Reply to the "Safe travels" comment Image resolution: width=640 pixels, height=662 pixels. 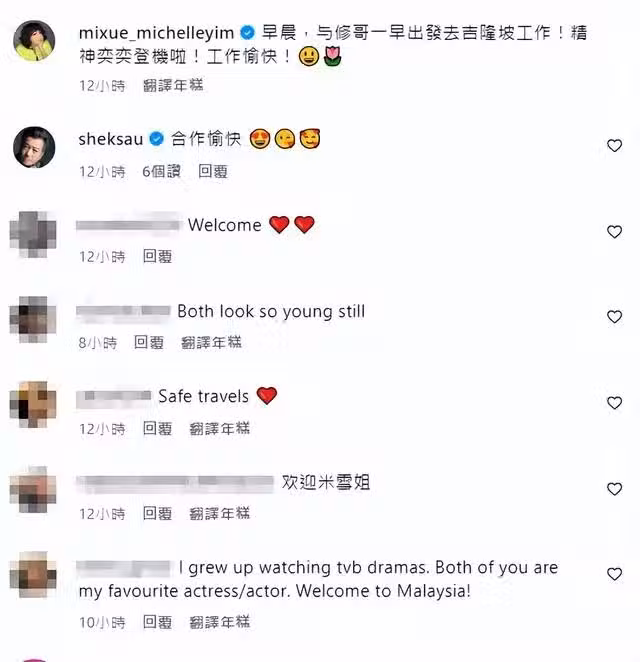point(157,429)
